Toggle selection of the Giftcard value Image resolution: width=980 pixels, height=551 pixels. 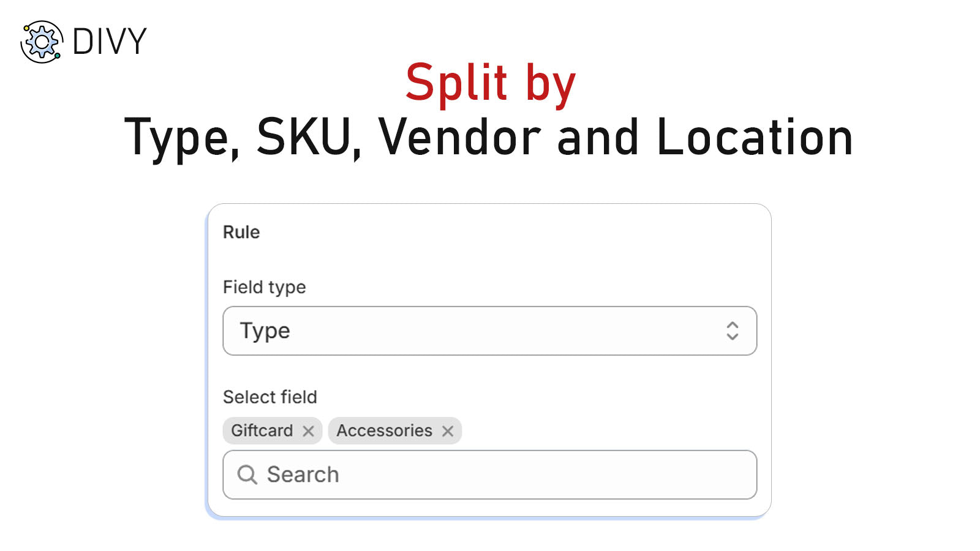coord(263,431)
